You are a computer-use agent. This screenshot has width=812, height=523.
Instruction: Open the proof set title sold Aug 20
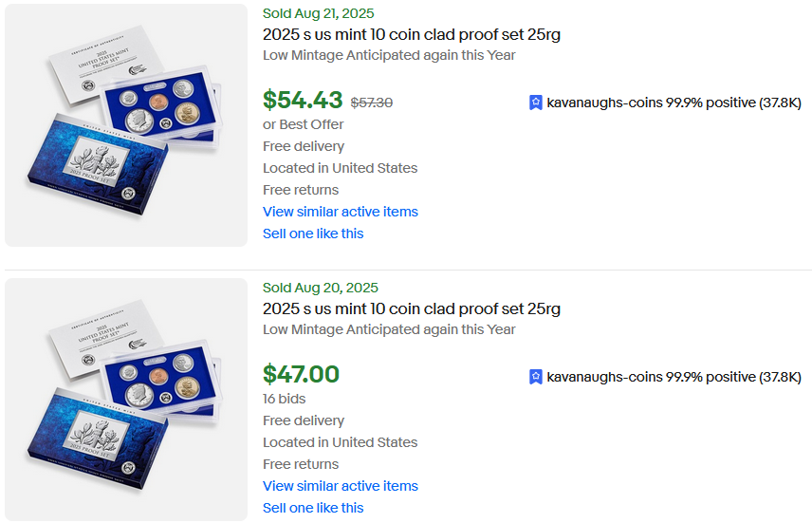click(x=412, y=308)
